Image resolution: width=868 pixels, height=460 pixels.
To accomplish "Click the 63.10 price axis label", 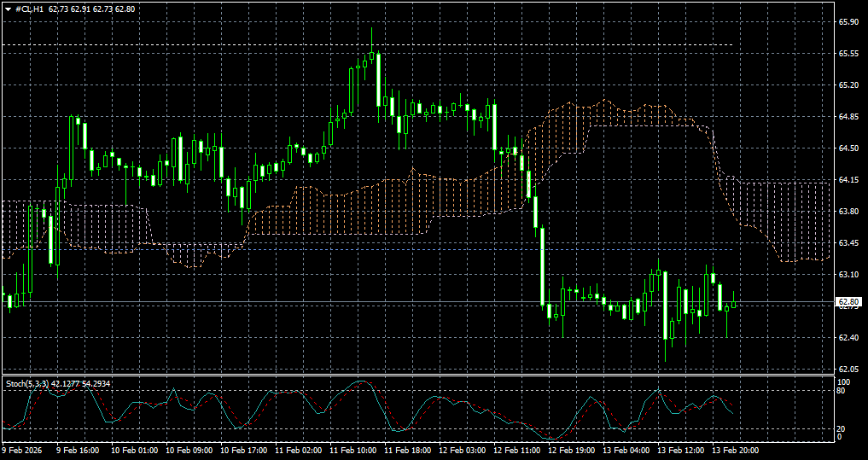I will 848,275.
